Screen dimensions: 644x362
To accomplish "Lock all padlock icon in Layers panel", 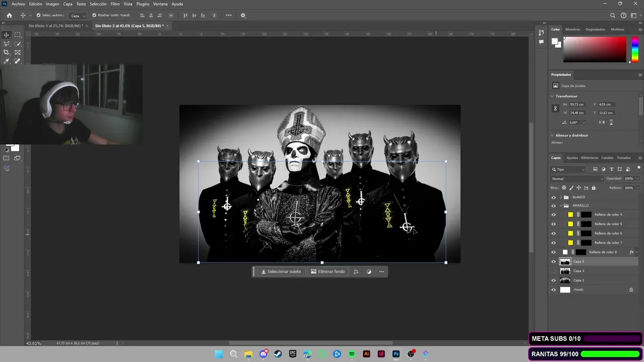I will point(594,188).
